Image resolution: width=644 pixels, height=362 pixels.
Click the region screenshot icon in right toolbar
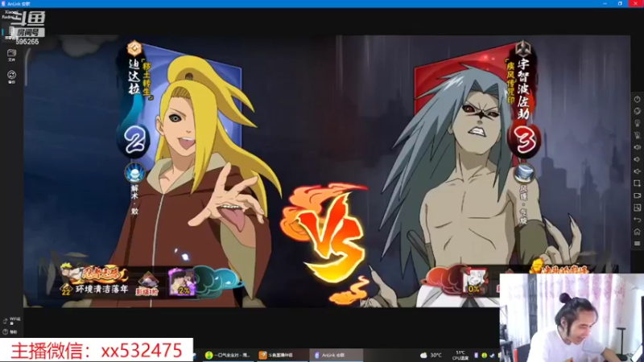tap(637, 183)
